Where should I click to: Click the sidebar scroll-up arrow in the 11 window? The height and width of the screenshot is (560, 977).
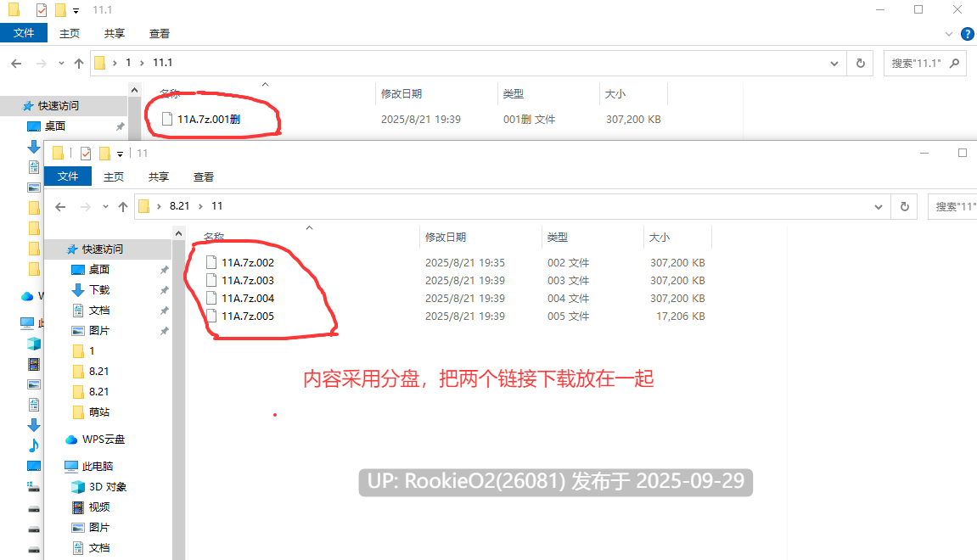[x=179, y=233]
